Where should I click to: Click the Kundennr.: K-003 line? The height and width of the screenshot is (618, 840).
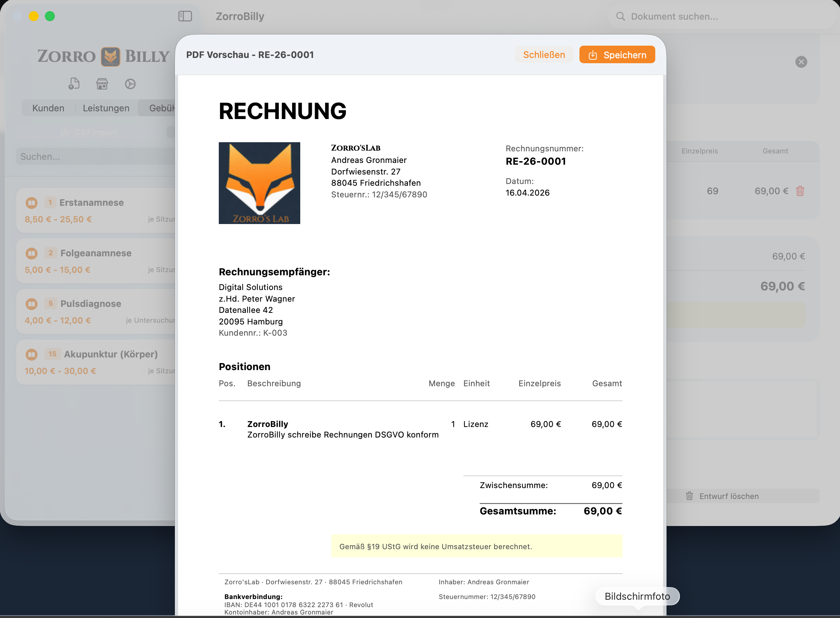click(253, 333)
